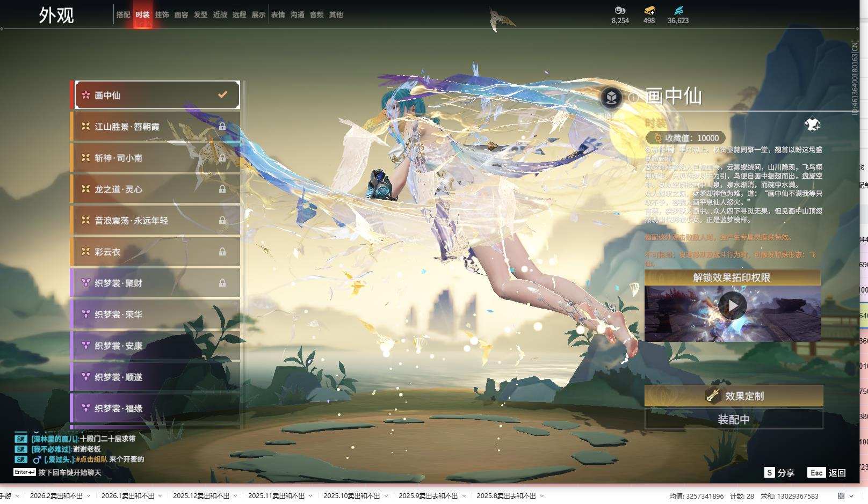
Task: Select the 织梦裳·荣华 outfit
Action: [155, 315]
